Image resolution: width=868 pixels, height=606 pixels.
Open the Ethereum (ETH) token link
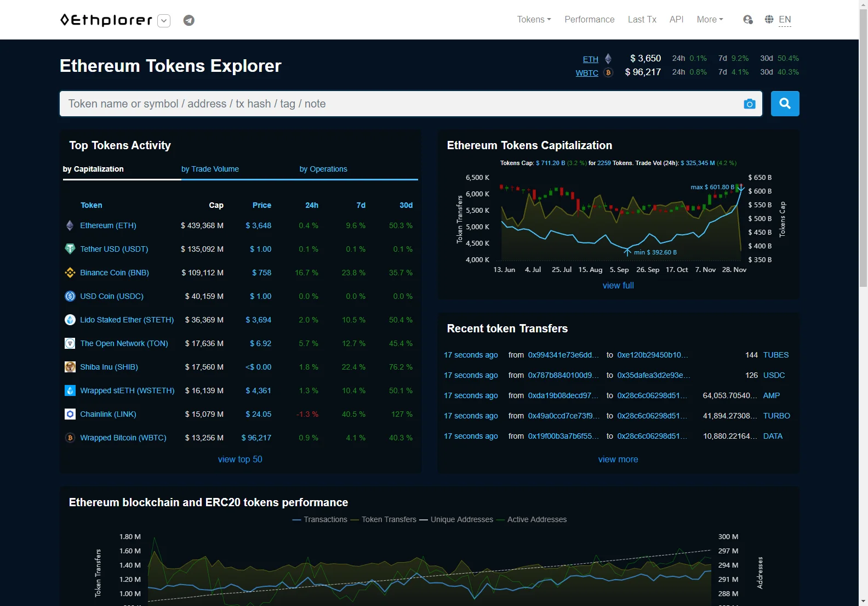tap(108, 225)
